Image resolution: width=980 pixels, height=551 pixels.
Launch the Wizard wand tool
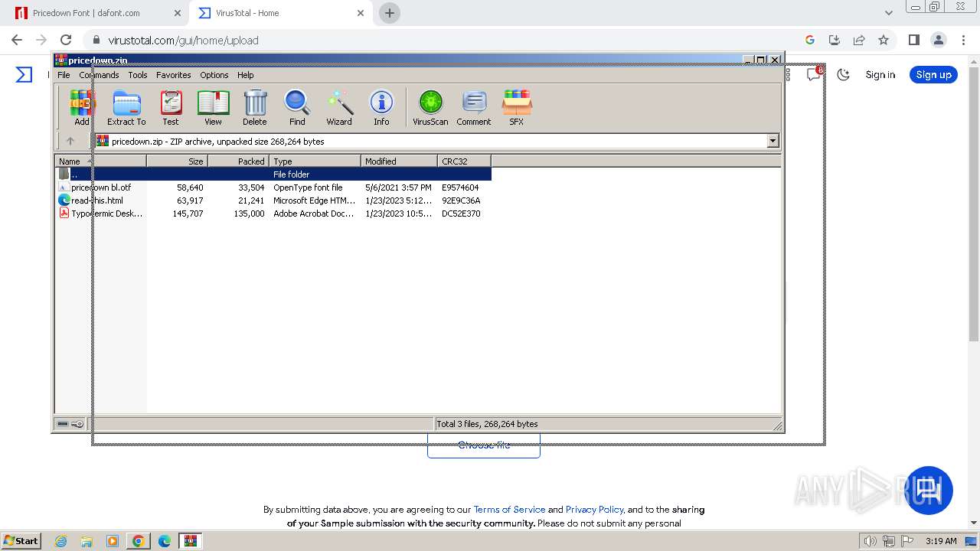pyautogui.click(x=339, y=107)
